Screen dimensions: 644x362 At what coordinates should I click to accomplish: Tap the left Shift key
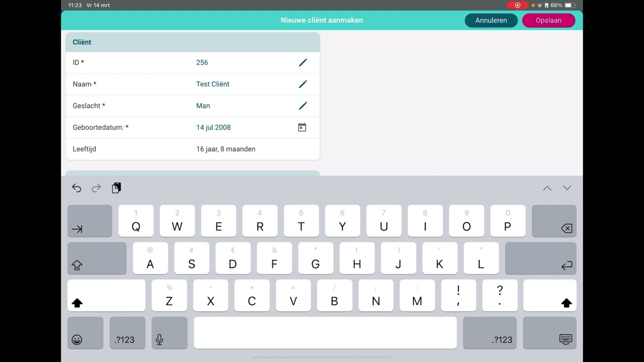[106, 296]
